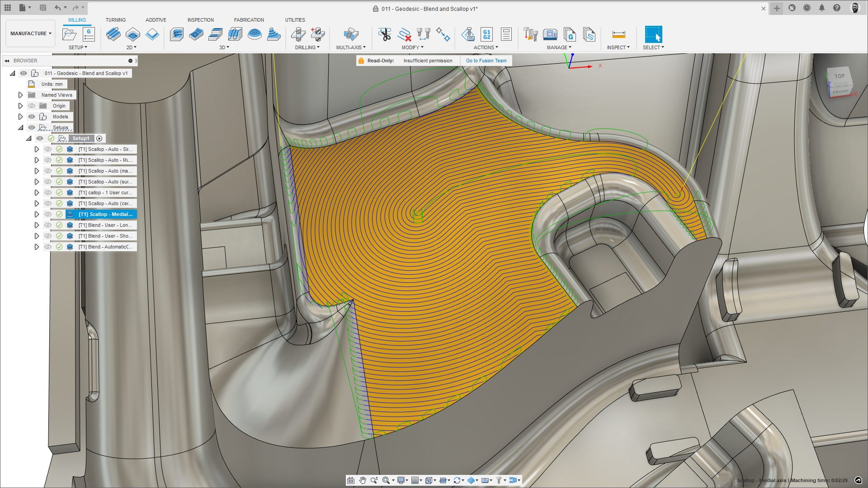Screen dimensions: 868x488
Task: Open the MANUFACTURE workspace dropdown
Action: coord(31,33)
